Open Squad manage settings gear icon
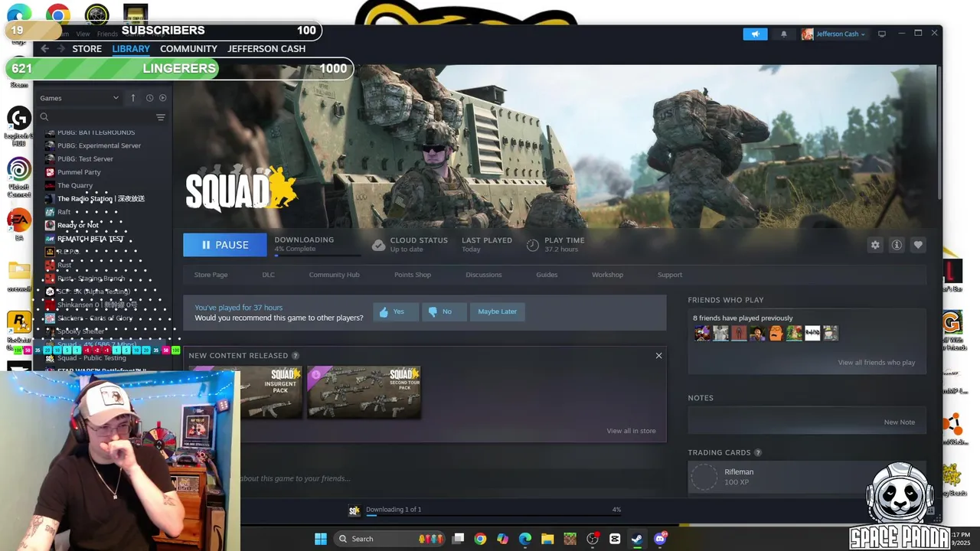This screenshot has width=980, height=551. [x=875, y=245]
